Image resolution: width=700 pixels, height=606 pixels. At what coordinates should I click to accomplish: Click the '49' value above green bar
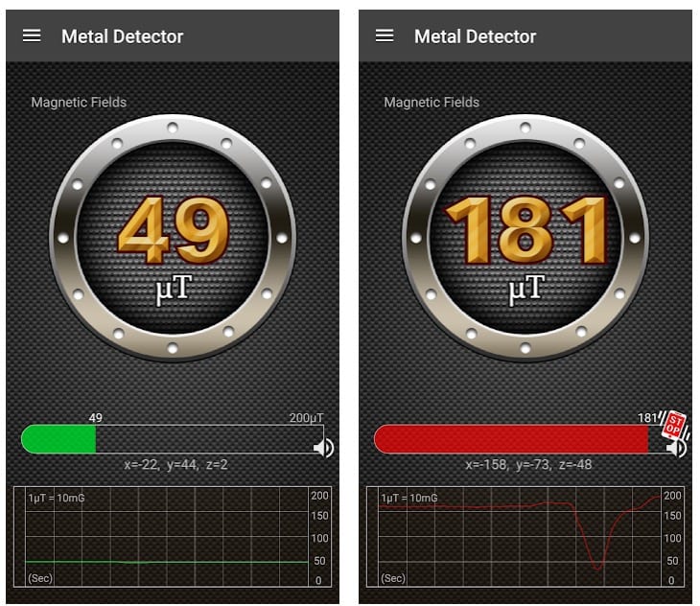(x=96, y=418)
